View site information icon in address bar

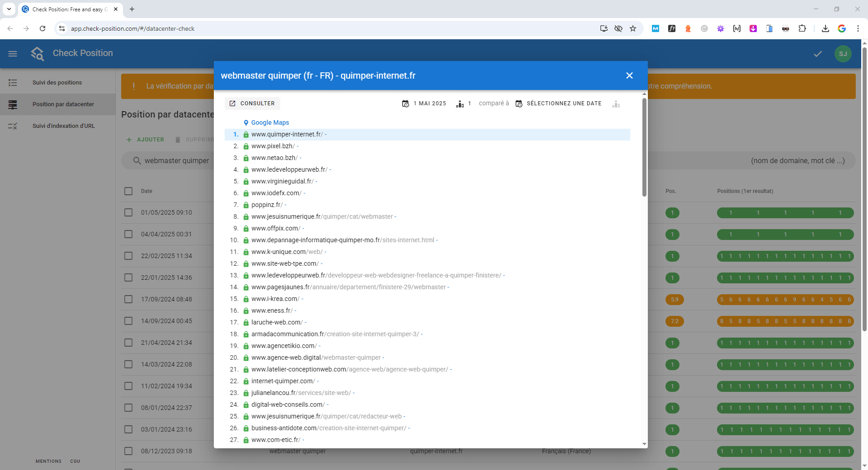pos(62,28)
